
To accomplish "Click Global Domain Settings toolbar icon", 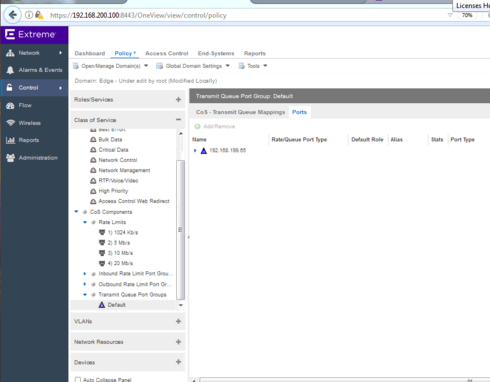I will click(x=159, y=66).
